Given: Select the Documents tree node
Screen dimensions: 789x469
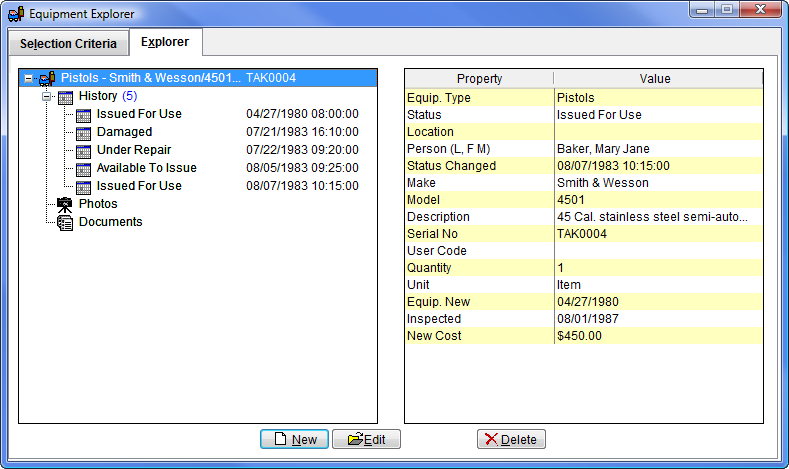Looking at the screenshot, I should tap(111, 222).
